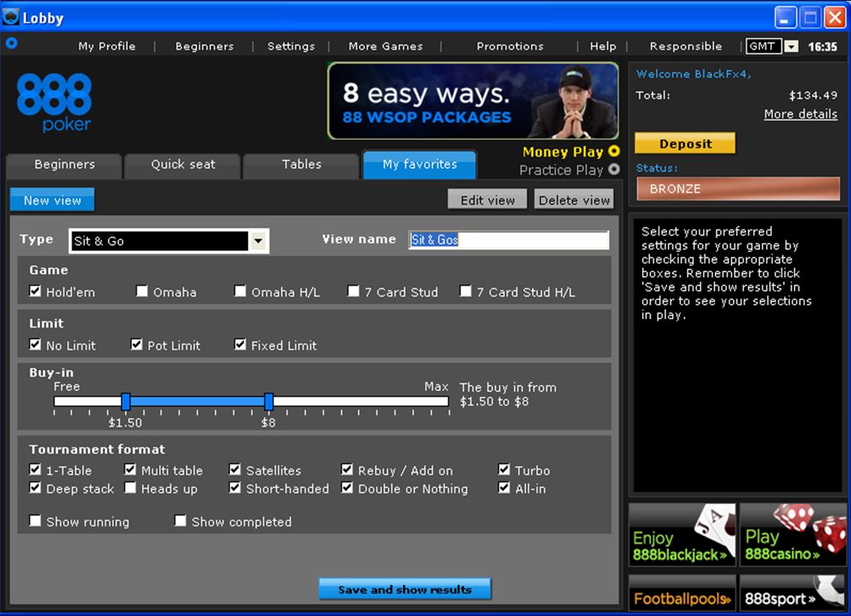Check the Omaha game checkbox

(141, 292)
